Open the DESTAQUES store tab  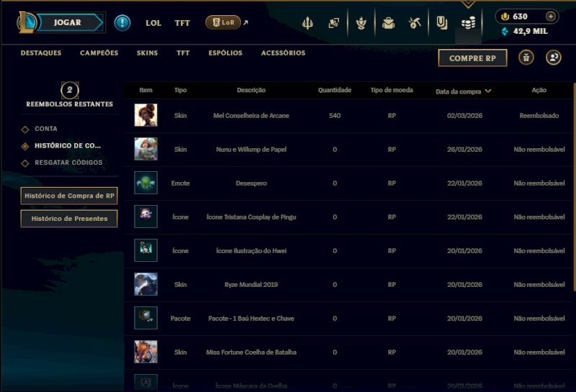click(x=41, y=53)
